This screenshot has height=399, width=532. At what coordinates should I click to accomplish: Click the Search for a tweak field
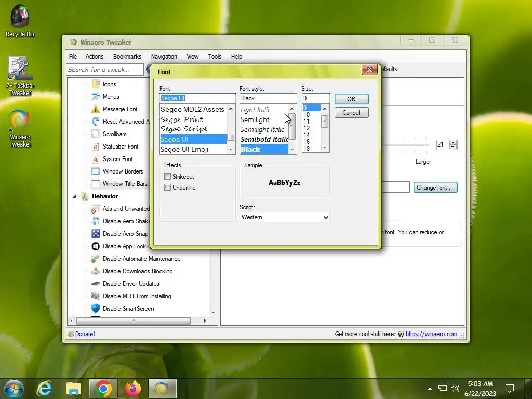(105, 70)
